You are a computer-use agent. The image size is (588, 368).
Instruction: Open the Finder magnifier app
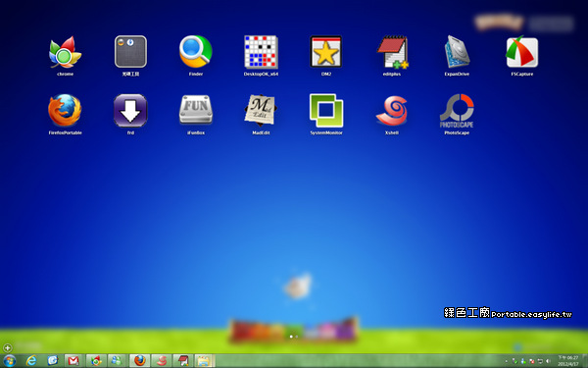196,52
